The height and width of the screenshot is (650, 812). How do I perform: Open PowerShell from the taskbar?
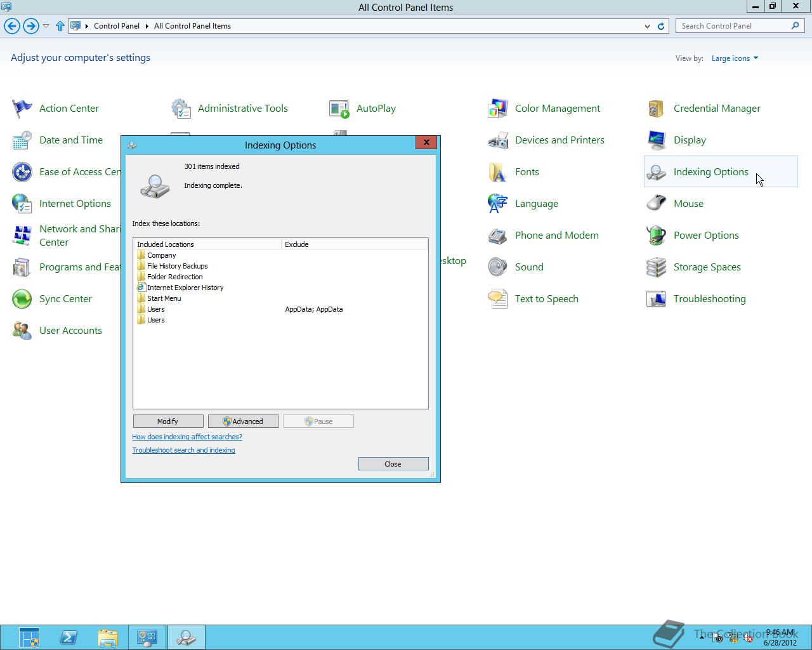69,637
